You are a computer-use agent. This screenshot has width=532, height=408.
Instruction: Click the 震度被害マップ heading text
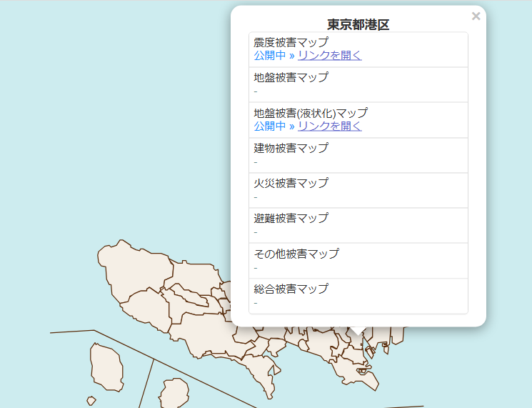click(291, 42)
